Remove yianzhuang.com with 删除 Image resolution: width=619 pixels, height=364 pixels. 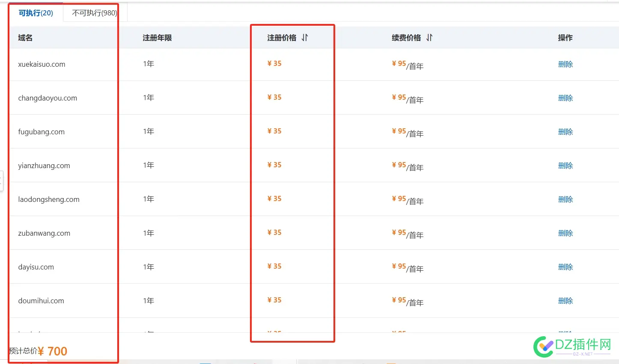[565, 166]
